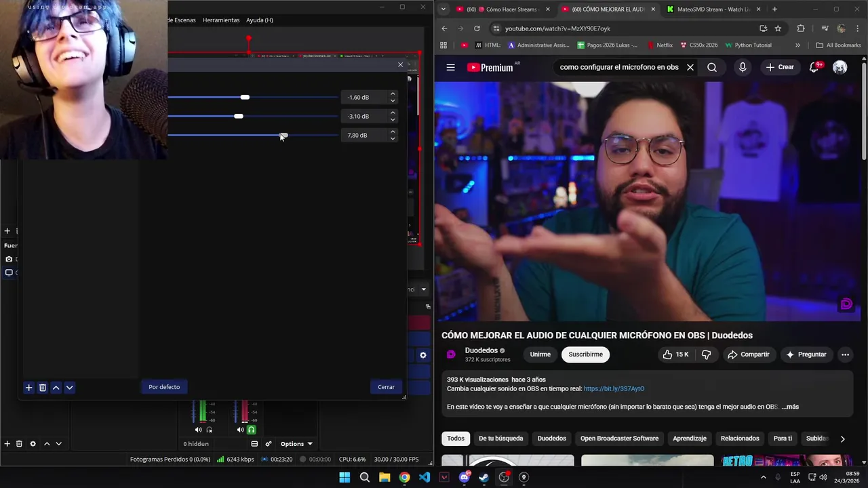Image resolution: width=868 pixels, height=488 pixels.
Task: Click slider handle for -1,60 dB
Action: point(245,97)
